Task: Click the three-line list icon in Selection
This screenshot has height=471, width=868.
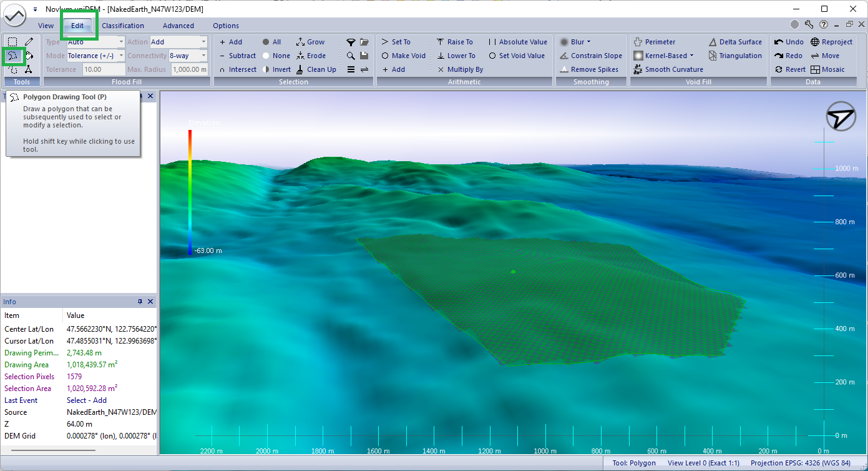Action: pos(351,69)
